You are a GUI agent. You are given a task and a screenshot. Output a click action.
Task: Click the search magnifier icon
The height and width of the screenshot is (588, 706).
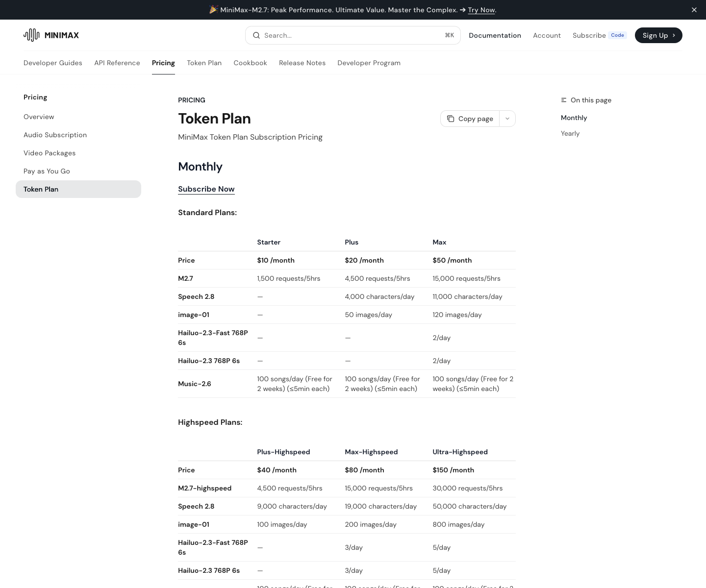(x=256, y=35)
